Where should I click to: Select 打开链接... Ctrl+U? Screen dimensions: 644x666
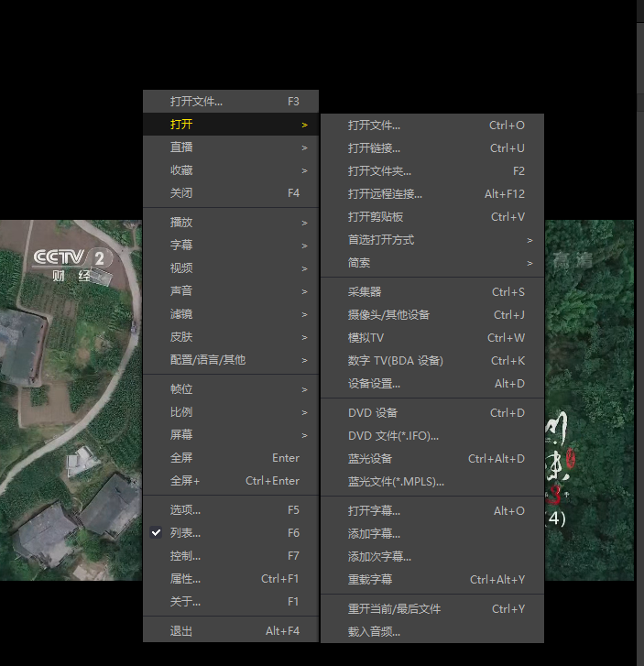tap(432, 148)
